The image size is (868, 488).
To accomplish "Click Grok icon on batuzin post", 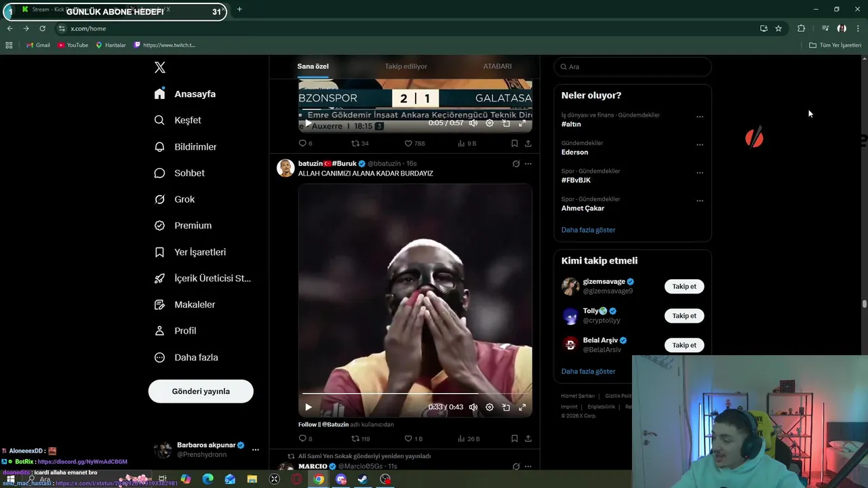I will (515, 163).
